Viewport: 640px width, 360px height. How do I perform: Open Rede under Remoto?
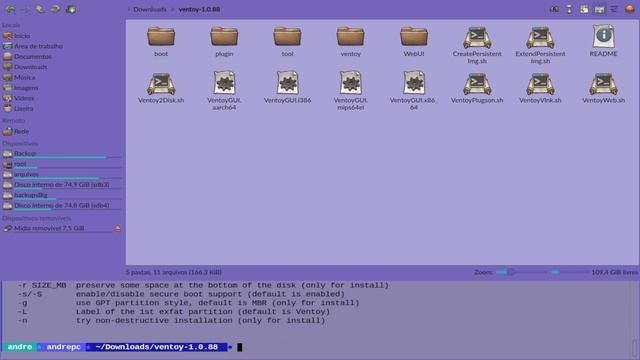click(21, 131)
